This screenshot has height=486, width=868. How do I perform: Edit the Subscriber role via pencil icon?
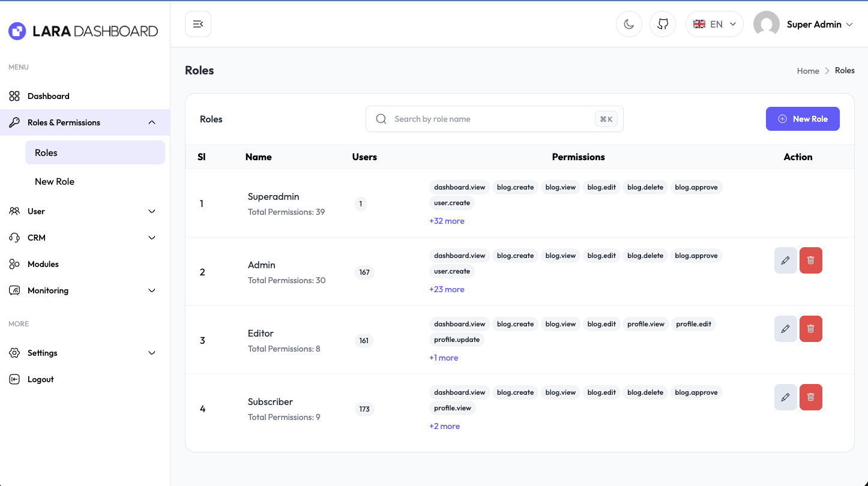click(x=785, y=397)
